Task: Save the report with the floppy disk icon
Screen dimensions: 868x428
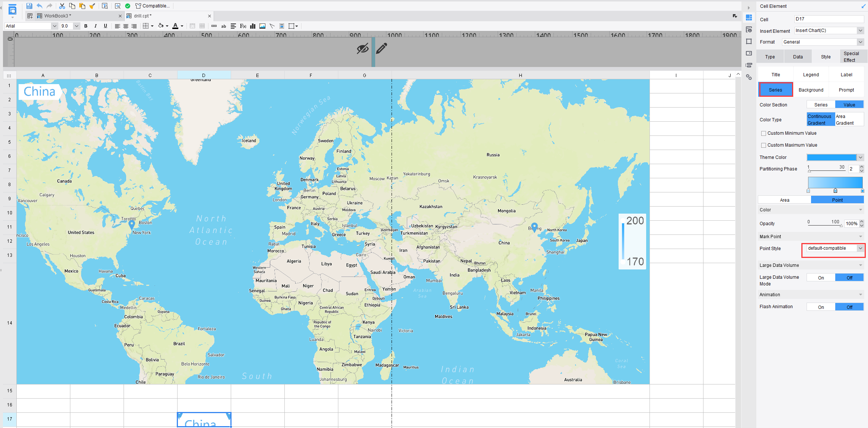Action: [x=29, y=6]
